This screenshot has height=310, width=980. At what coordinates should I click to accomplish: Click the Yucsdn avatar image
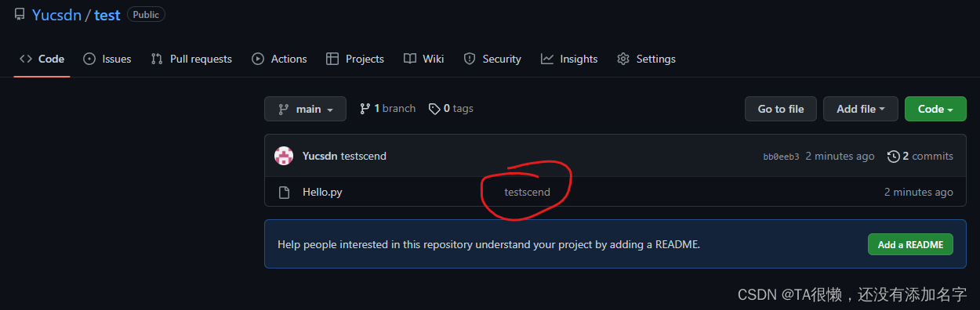click(x=284, y=156)
